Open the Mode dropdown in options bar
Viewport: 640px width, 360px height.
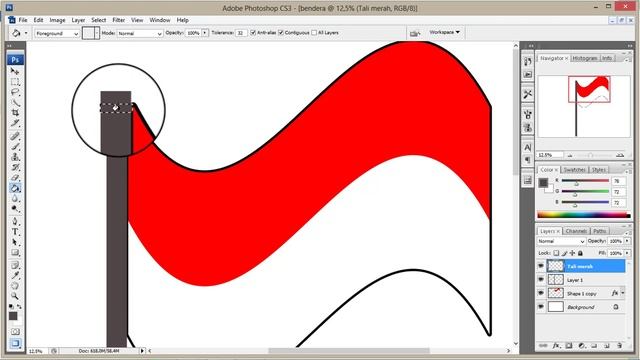point(140,33)
